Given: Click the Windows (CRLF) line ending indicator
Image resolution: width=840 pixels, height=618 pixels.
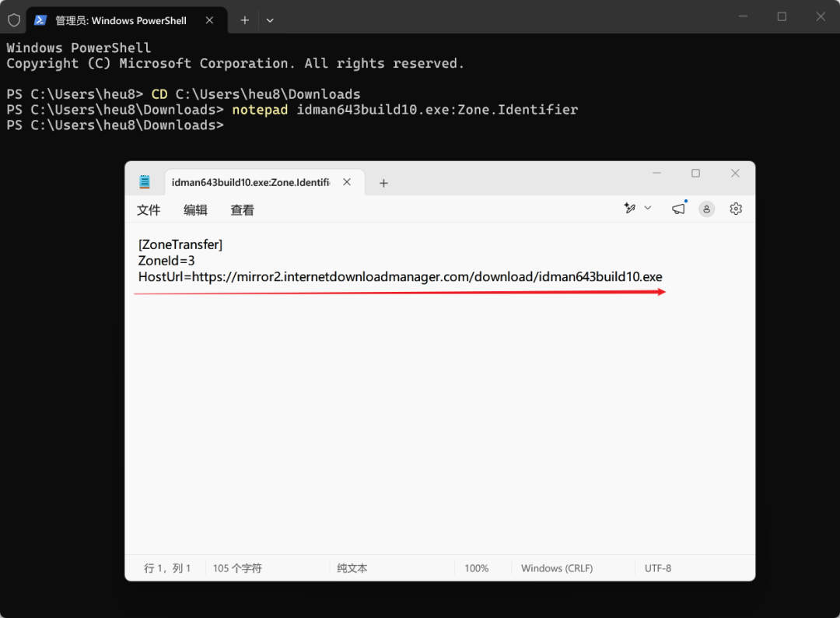Looking at the screenshot, I should pos(557,568).
